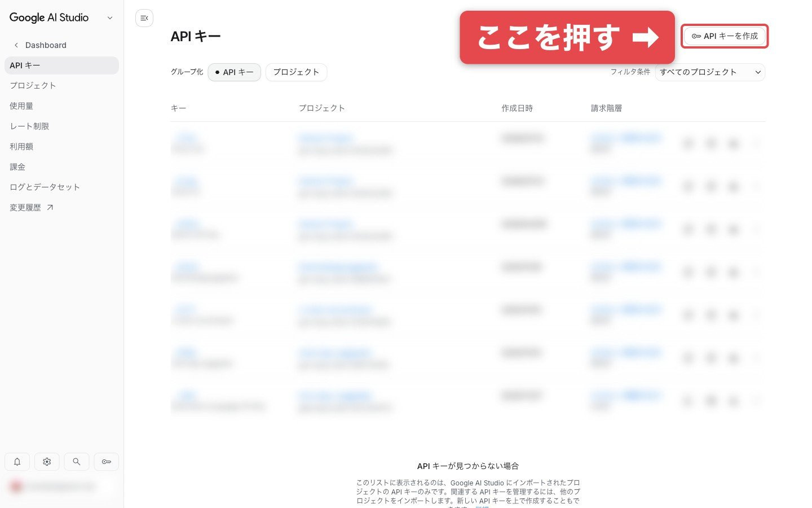The height and width of the screenshot is (508, 812).
Task: Open プロジェクト in the sidebar
Action: pos(61,86)
